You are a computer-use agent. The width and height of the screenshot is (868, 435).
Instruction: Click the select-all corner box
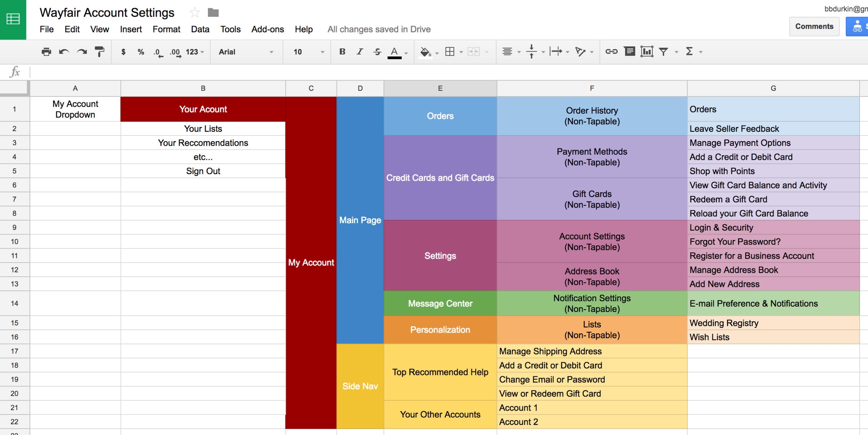click(x=14, y=88)
